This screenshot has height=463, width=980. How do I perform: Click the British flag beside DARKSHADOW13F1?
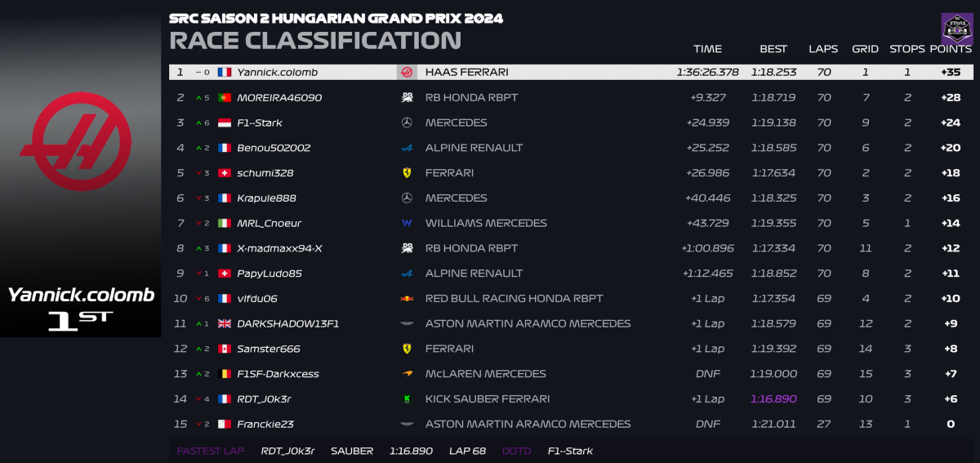click(224, 324)
